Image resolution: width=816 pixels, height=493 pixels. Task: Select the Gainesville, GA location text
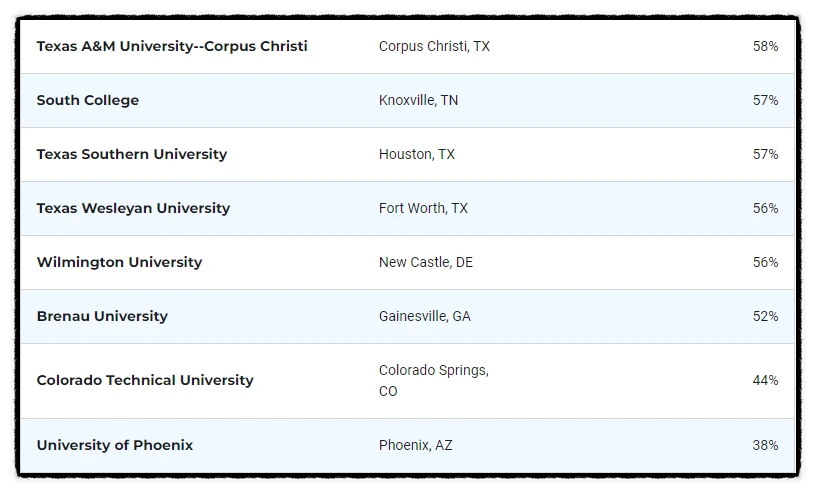tap(425, 317)
